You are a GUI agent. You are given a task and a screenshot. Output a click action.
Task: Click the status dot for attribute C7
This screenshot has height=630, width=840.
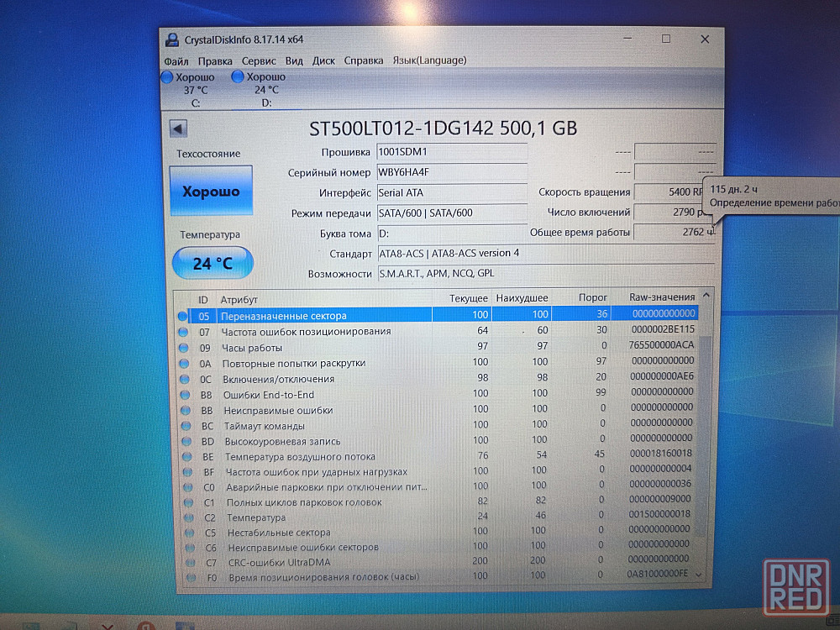tap(191, 563)
